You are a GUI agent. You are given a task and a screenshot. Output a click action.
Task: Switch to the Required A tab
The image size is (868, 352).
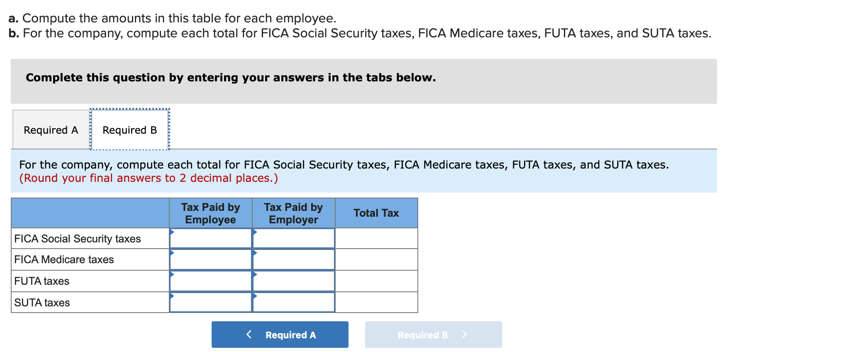pyautogui.click(x=51, y=130)
